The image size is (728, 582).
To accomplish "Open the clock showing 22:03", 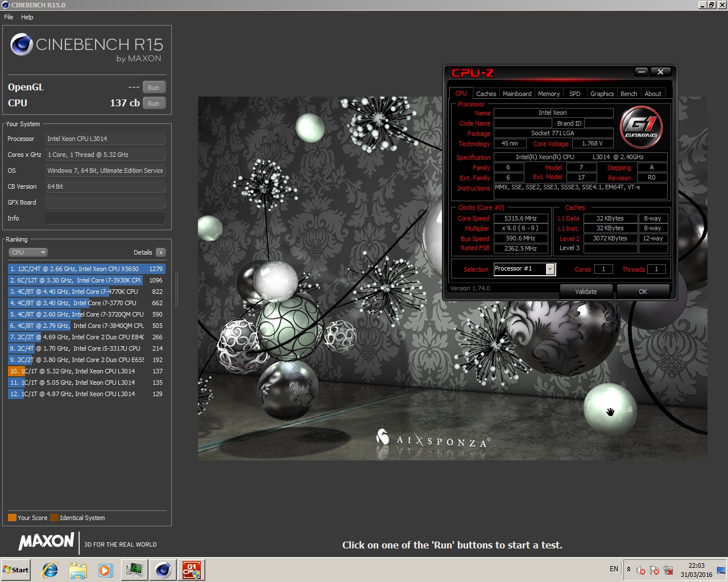I will (x=696, y=570).
